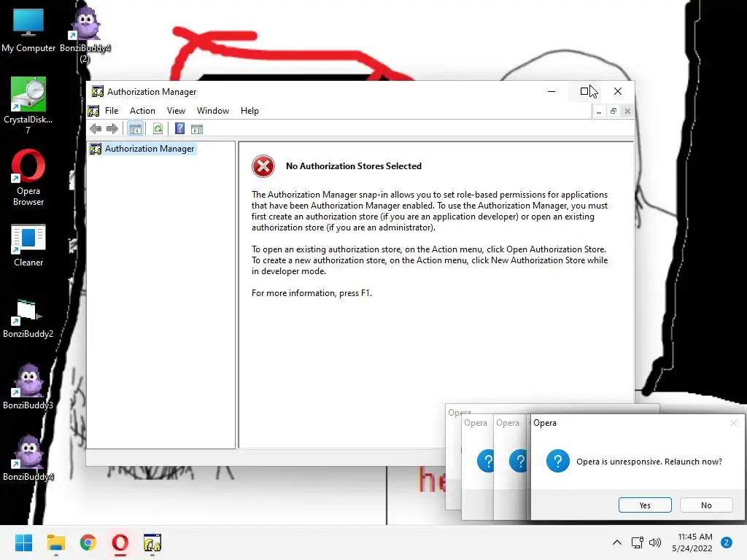Viewport: 747px width, 560px height.
Task: Click the Authorization Manager title bar icon
Action: (98, 91)
